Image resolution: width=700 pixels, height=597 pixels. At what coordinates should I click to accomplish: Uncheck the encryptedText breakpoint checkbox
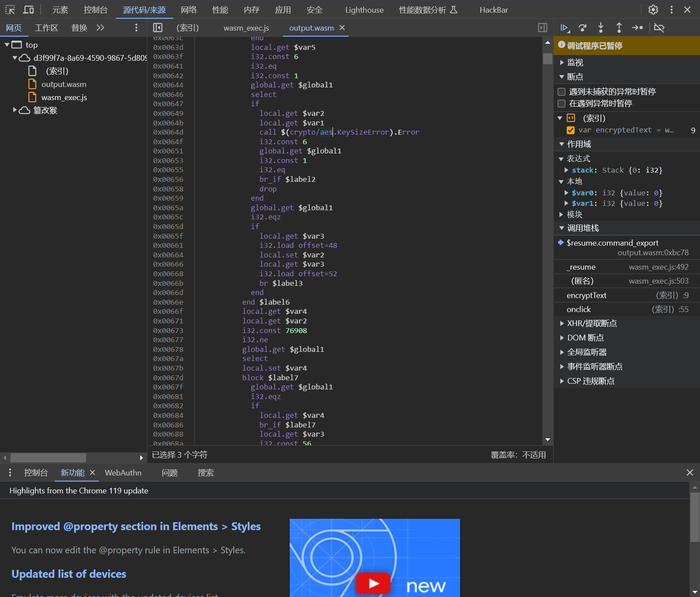point(571,130)
